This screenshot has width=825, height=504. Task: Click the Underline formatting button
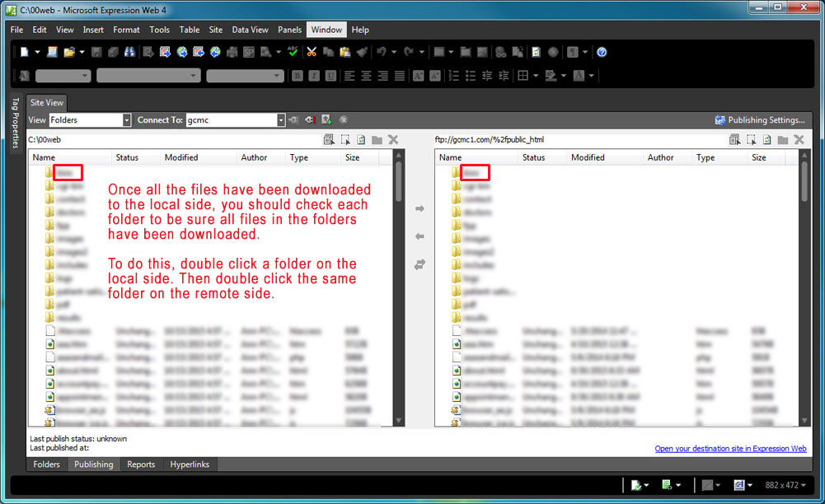click(x=330, y=76)
